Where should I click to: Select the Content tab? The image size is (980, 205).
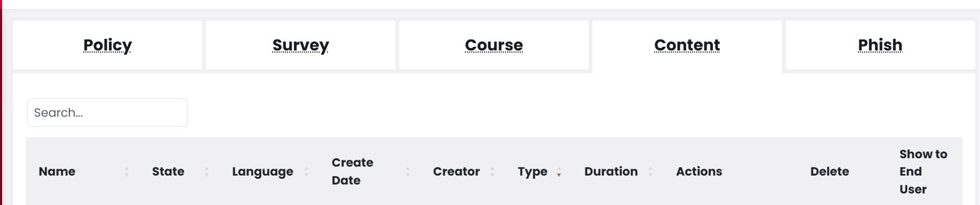click(x=687, y=45)
